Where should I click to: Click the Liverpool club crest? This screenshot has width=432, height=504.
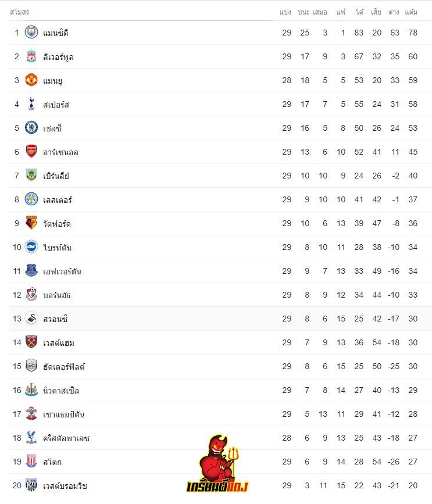(31, 56)
